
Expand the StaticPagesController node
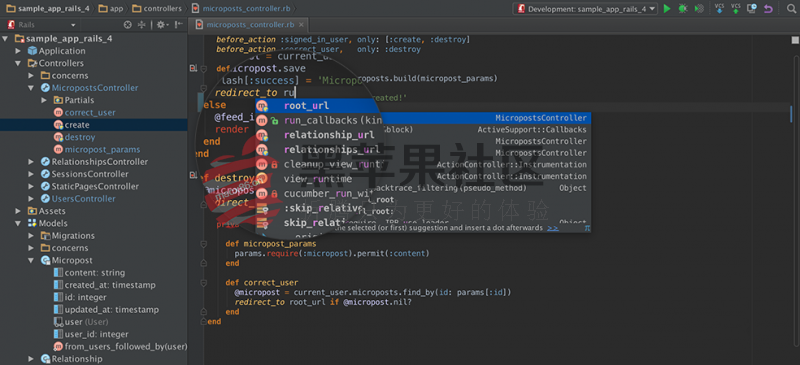click(31, 186)
